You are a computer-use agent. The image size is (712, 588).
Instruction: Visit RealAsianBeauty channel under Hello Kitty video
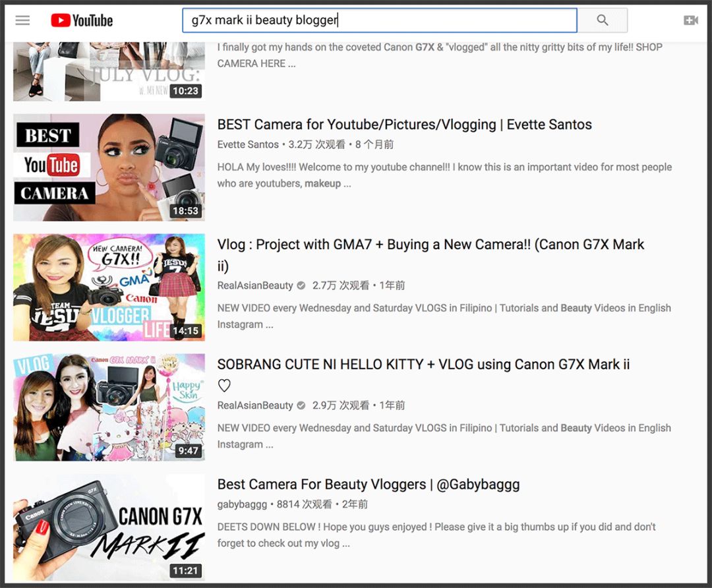pyautogui.click(x=255, y=405)
